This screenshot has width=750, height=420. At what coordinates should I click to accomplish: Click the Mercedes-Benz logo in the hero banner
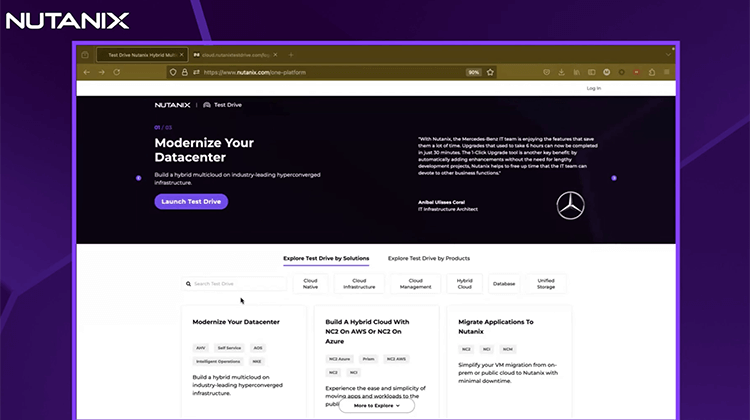[x=570, y=204]
